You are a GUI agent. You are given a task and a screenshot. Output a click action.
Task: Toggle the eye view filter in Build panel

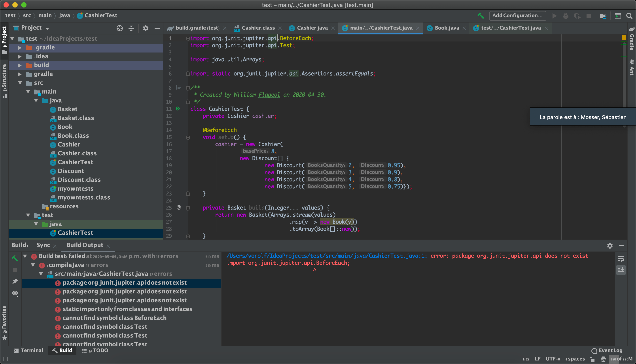[15, 293]
